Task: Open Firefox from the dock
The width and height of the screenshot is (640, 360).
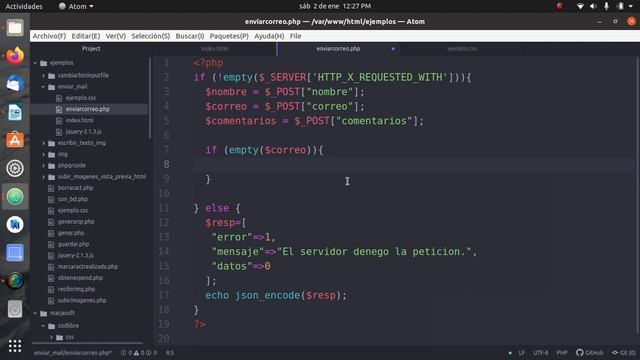Action: coord(15,56)
